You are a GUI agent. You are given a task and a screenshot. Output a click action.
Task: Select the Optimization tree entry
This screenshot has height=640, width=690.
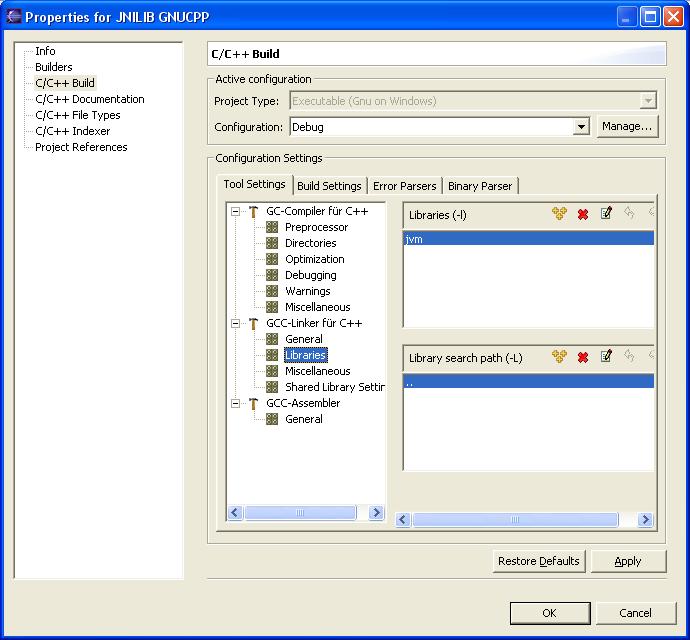[315, 259]
